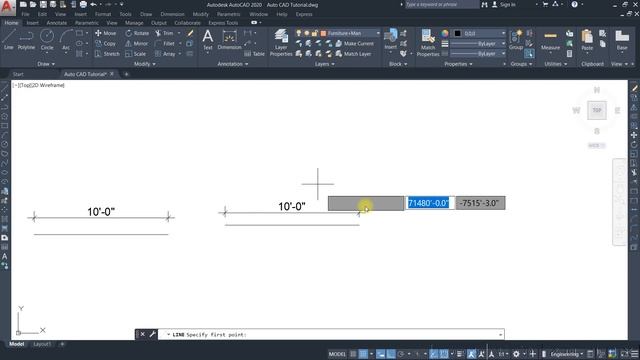The width and height of the screenshot is (640, 360).
Task: Click TOP face of the ViewCube
Action: (x=597, y=110)
